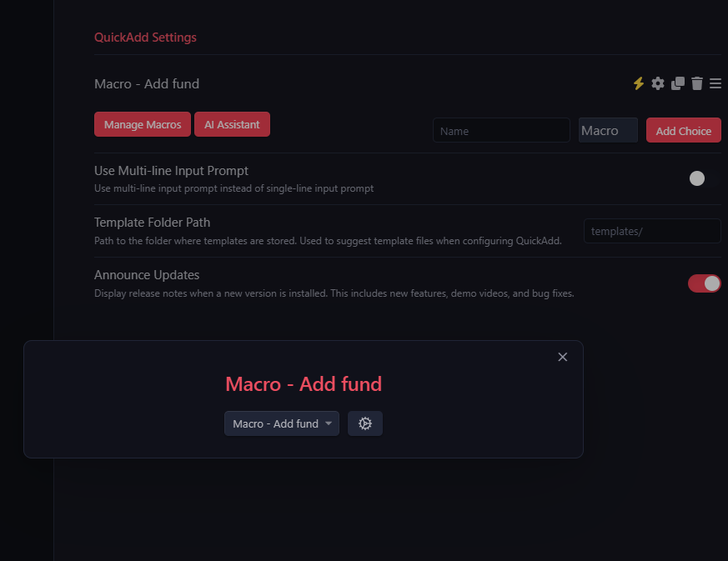This screenshot has height=561, width=728.
Task: Toggle Announce Updates off then check state
Action: pos(705,283)
